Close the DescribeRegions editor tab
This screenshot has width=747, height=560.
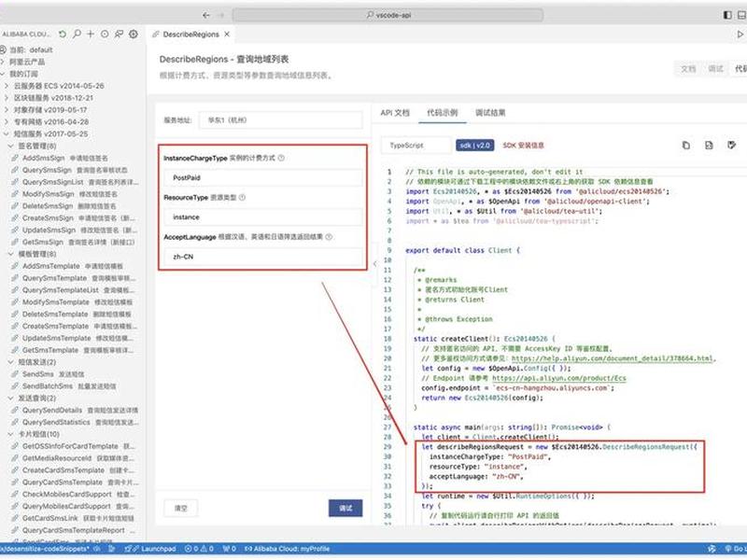tap(227, 35)
